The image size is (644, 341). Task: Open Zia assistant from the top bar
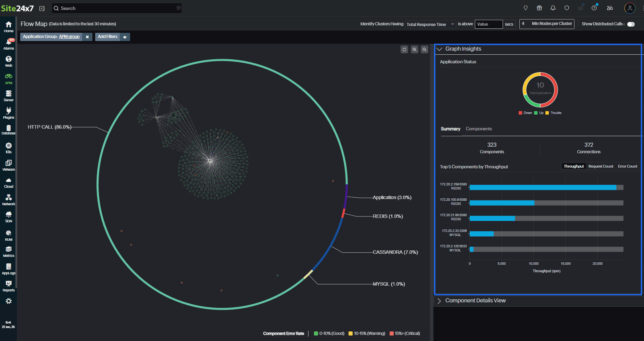click(x=610, y=8)
